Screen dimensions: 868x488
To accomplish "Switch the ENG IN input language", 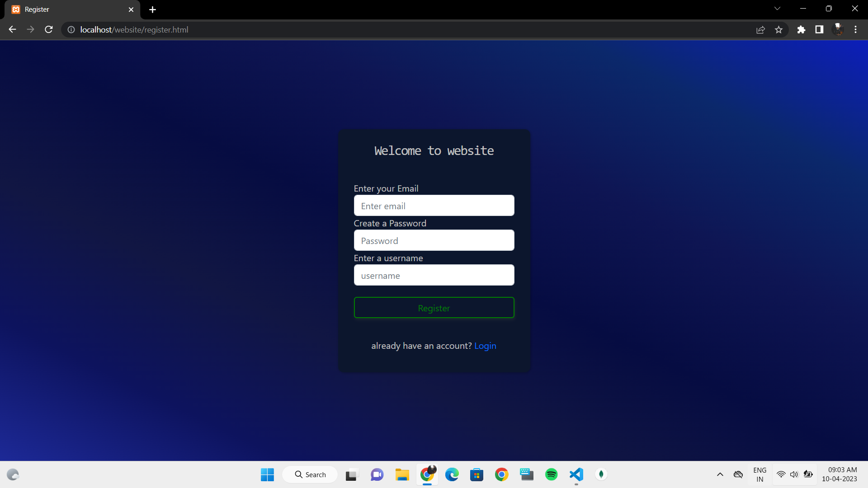I will coord(760,474).
